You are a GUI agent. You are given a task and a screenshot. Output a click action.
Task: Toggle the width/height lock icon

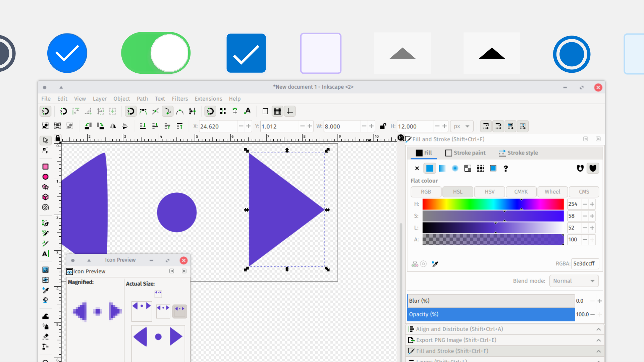[x=383, y=126]
